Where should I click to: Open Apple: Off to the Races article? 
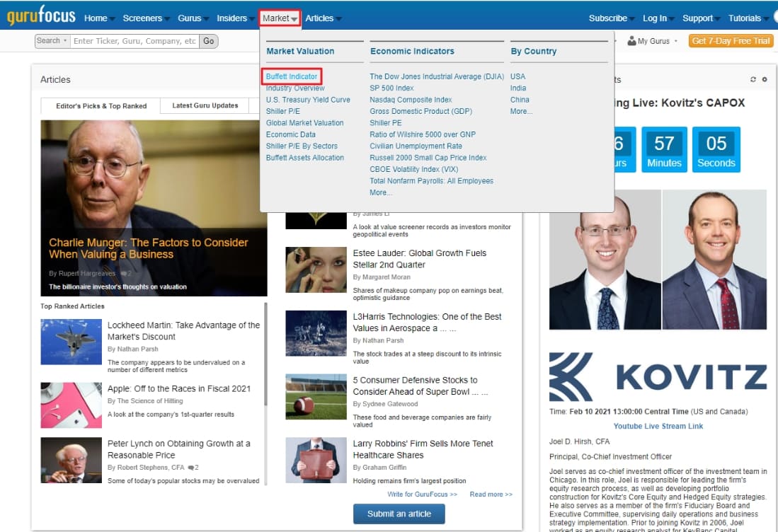[x=179, y=388]
